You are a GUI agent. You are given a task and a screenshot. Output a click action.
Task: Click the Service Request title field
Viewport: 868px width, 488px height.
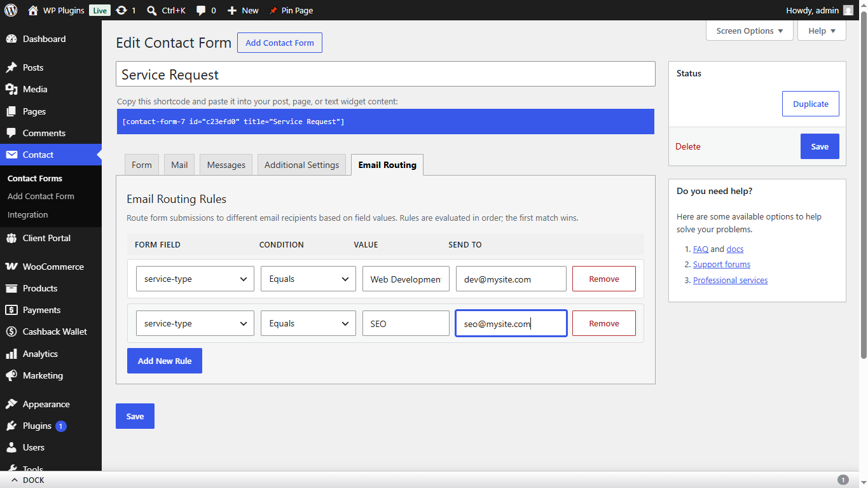385,74
